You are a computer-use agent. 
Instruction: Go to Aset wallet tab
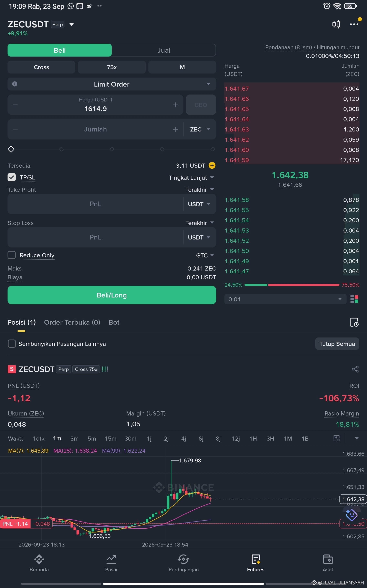click(328, 563)
